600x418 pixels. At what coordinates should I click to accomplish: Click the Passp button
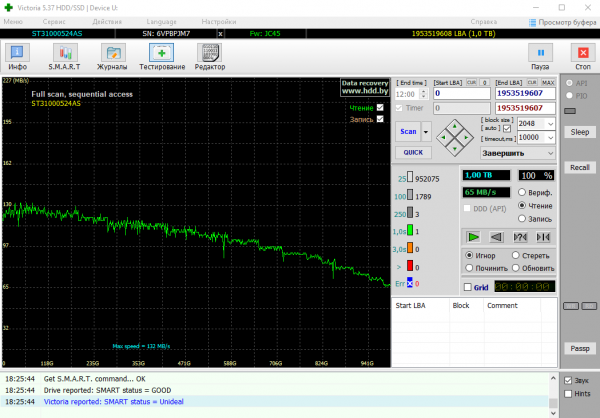(x=580, y=348)
